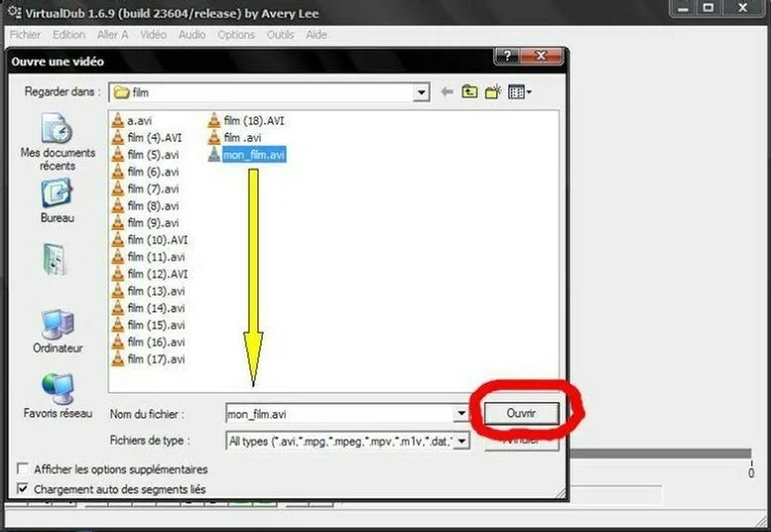Uncheck Chargement auto des segments liés
This screenshot has width=771, height=532.
pyautogui.click(x=23, y=489)
